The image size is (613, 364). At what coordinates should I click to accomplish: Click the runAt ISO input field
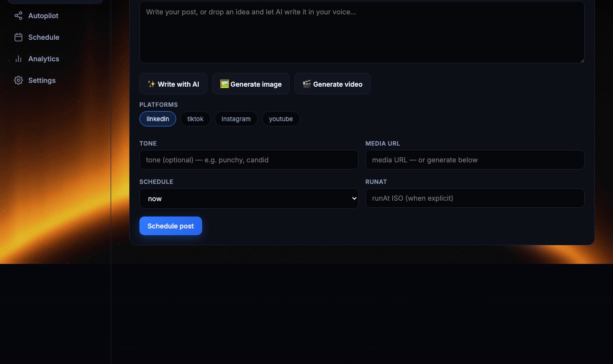tap(475, 198)
